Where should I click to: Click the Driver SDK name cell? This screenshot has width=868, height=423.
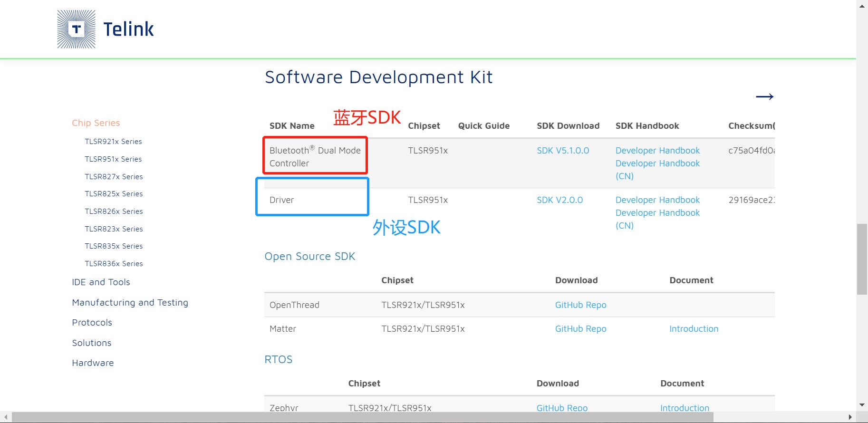coord(281,200)
